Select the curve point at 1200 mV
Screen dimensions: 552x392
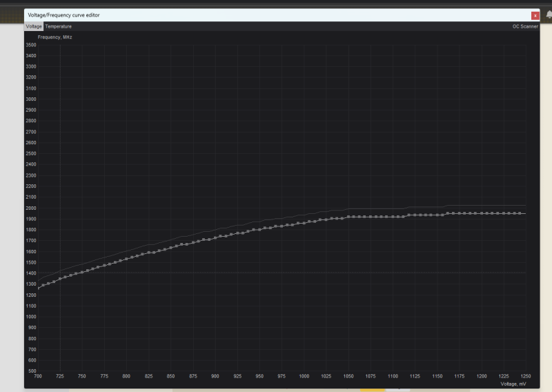click(482, 213)
